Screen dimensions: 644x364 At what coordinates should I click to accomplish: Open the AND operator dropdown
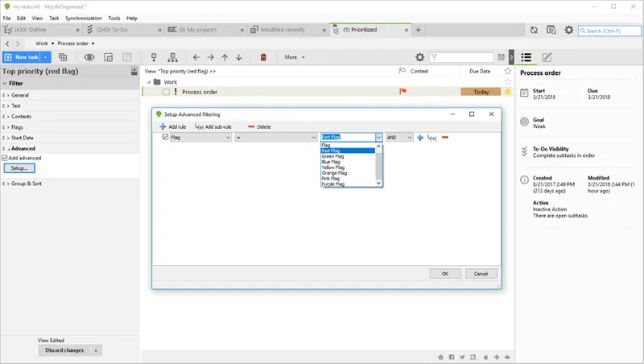[x=398, y=138]
